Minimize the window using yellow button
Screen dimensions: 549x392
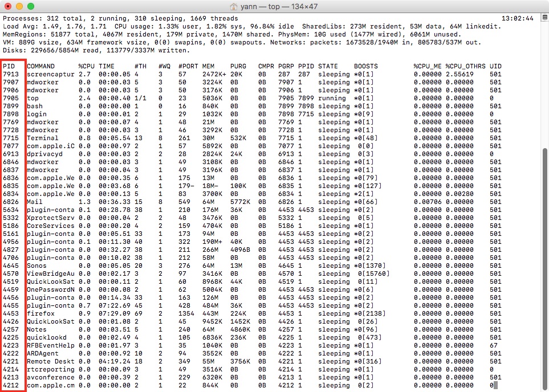[19, 7]
